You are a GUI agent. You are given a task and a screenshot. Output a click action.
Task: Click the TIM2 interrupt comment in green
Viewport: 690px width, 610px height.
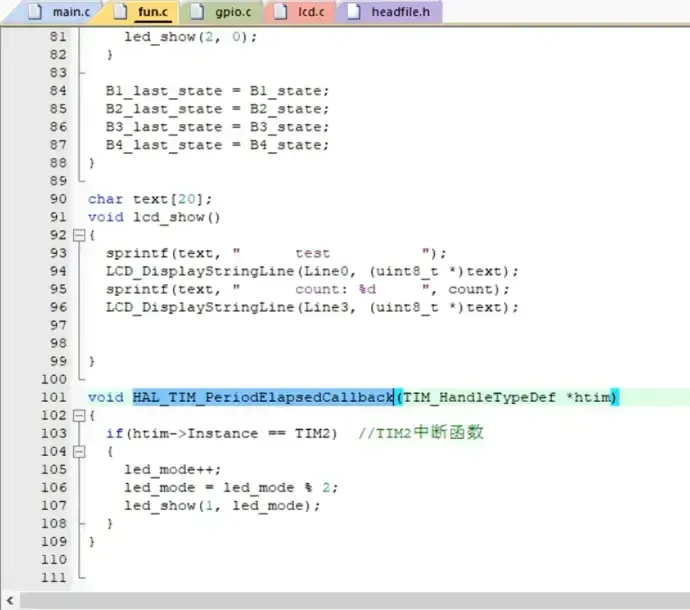click(420, 433)
